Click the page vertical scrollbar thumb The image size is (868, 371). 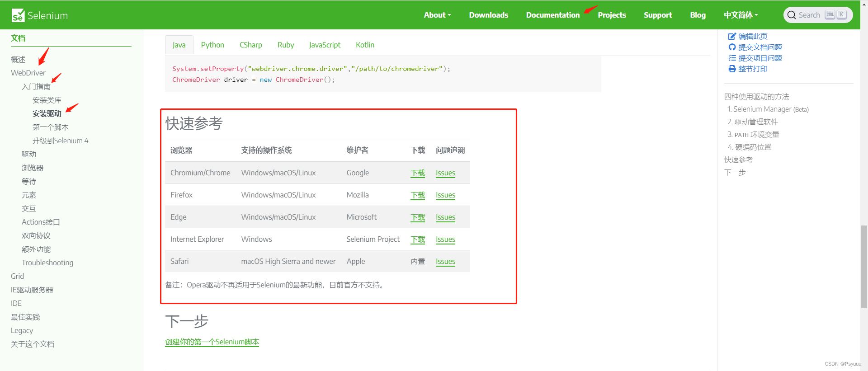864,267
